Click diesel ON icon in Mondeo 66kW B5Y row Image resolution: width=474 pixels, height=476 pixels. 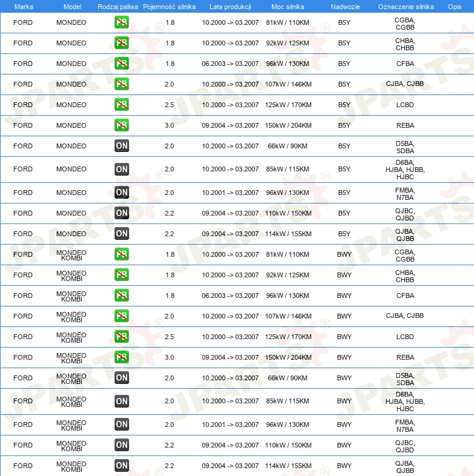point(122,146)
